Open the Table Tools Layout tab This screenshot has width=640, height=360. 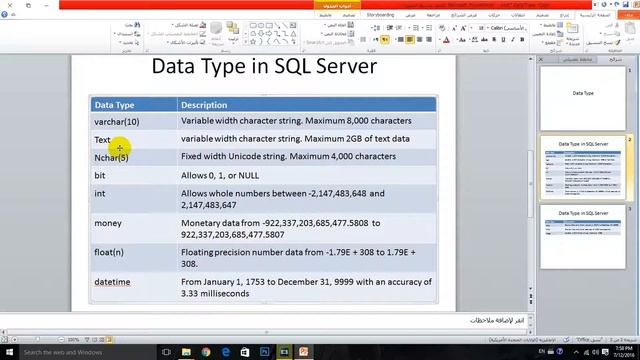point(325,15)
